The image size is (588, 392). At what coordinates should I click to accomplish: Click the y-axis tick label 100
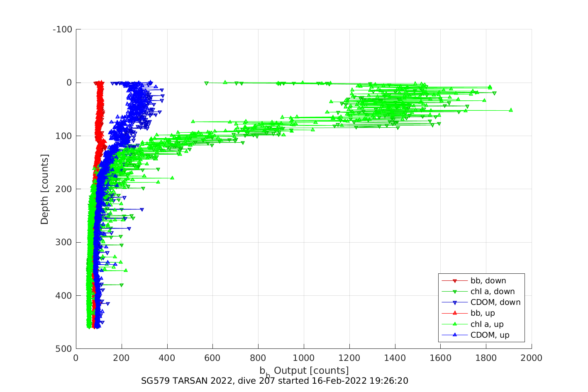coord(64,136)
